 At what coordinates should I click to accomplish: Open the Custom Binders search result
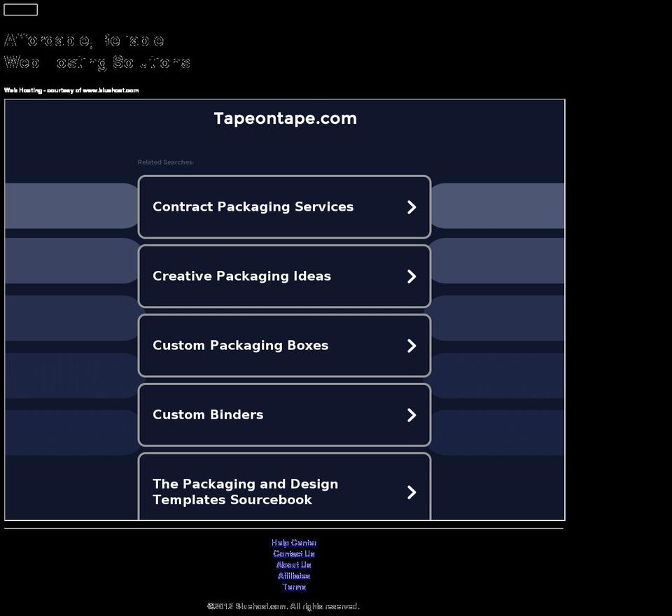click(x=284, y=415)
